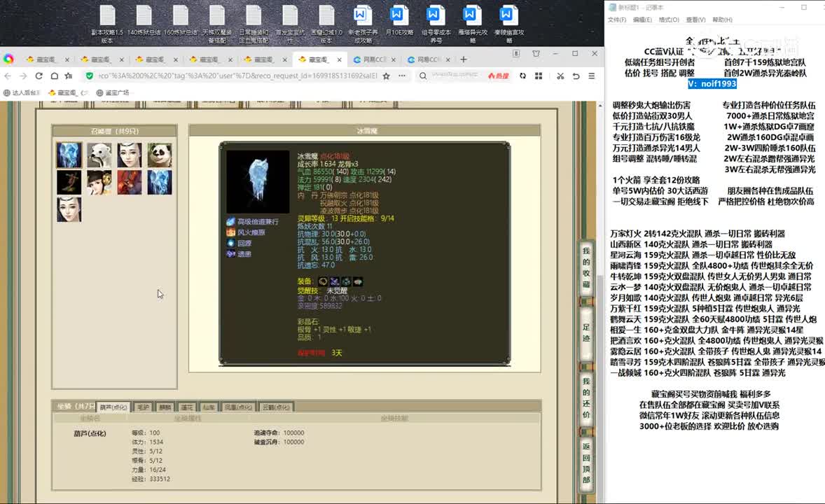The height and width of the screenshot is (504, 825).
Task: Click the 足迹 side button
Action: point(586,332)
